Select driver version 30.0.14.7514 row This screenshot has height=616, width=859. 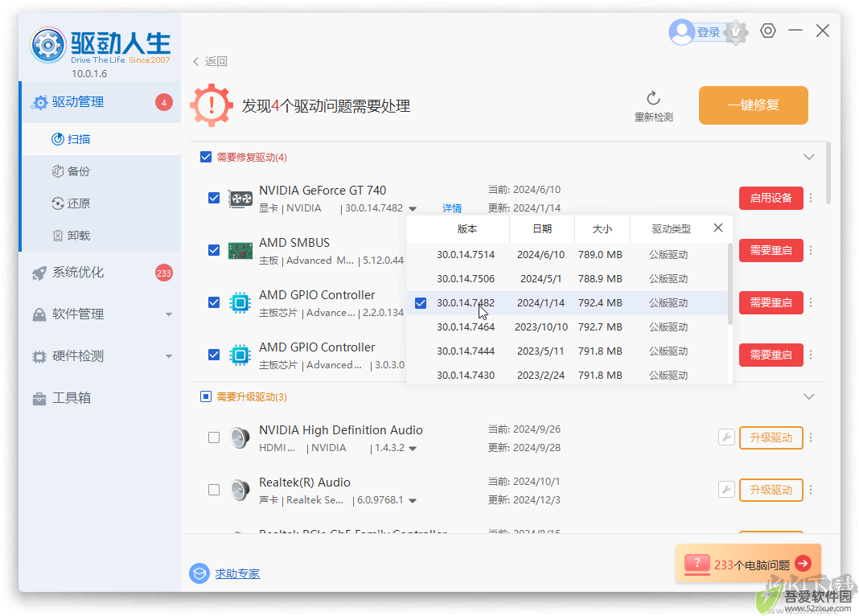567,255
